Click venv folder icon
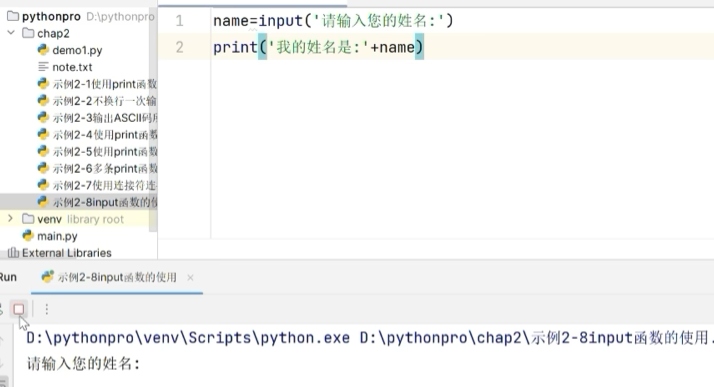The height and width of the screenshot is (387, 714). click(x=28, y=219)
